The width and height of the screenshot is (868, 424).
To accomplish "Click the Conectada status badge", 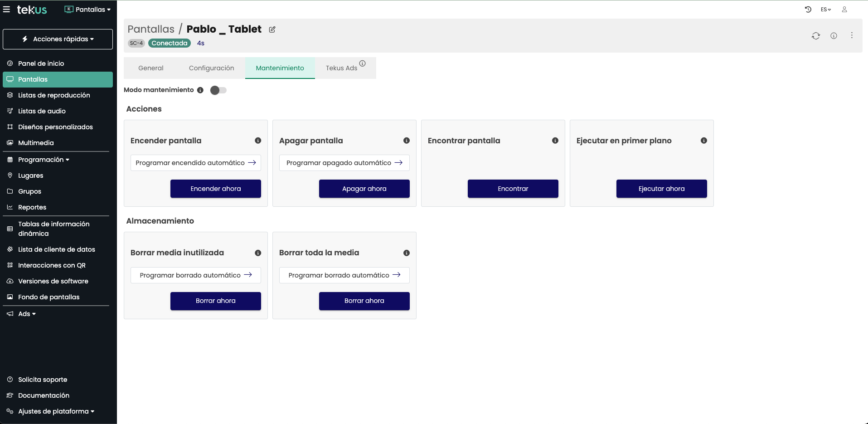I will [x=169, y=43].
